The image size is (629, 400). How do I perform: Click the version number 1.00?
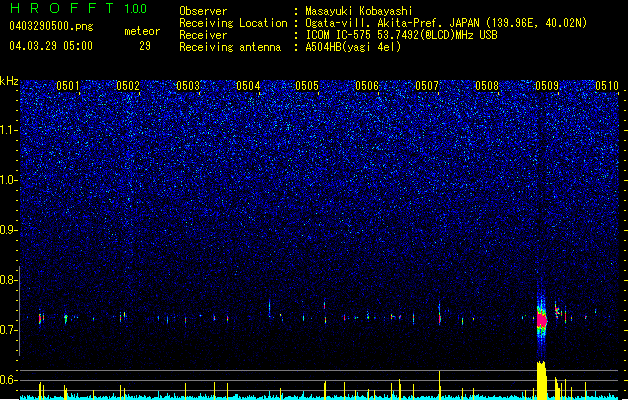tap(136, 9)
